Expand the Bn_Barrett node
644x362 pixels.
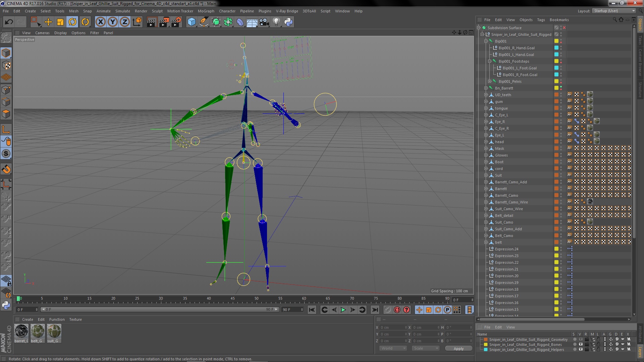point(486,88)
